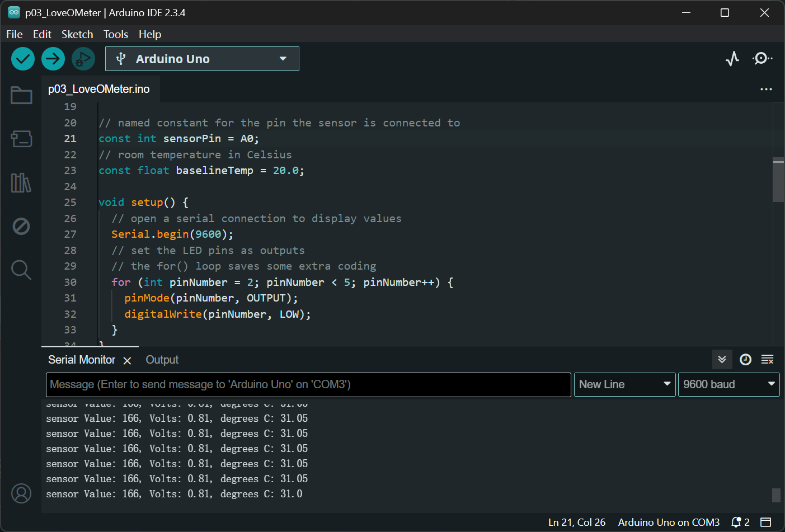This screenshot has height=532, width=785.
Task: Toggle timestamp display in Serial Monitor
Action: [x=745, y=360]
